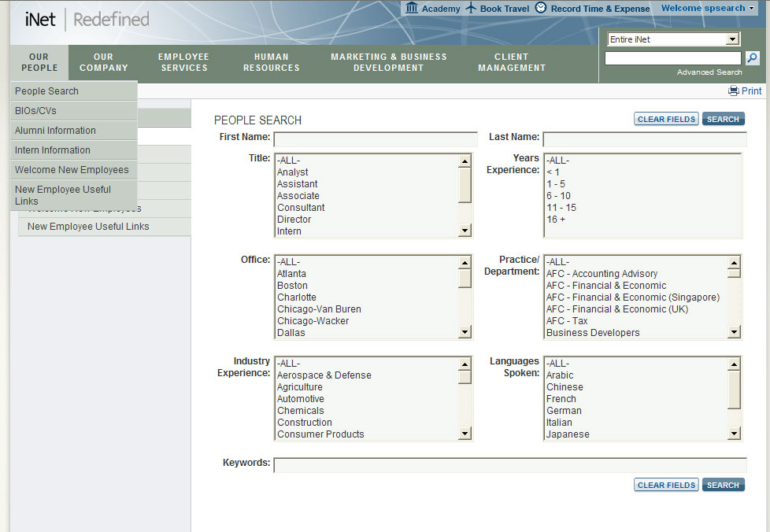This screenshot has width=770, height=532.
Task: Click the down arrow on the Office list scrollbar
Action: [x=465, y=333]
